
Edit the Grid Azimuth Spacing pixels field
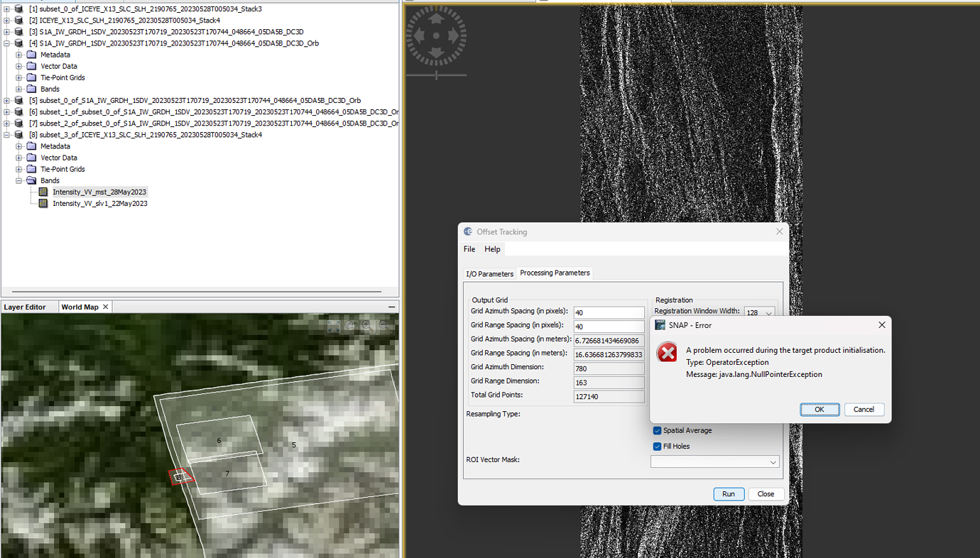pyautogui.click(x=609, y=312)
